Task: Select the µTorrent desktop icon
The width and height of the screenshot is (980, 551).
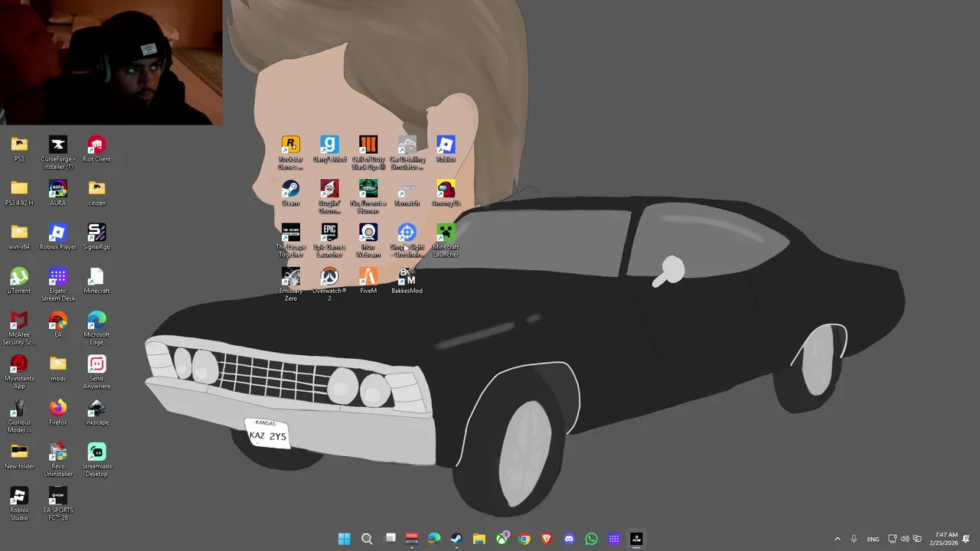Action: tap(19, 280)
